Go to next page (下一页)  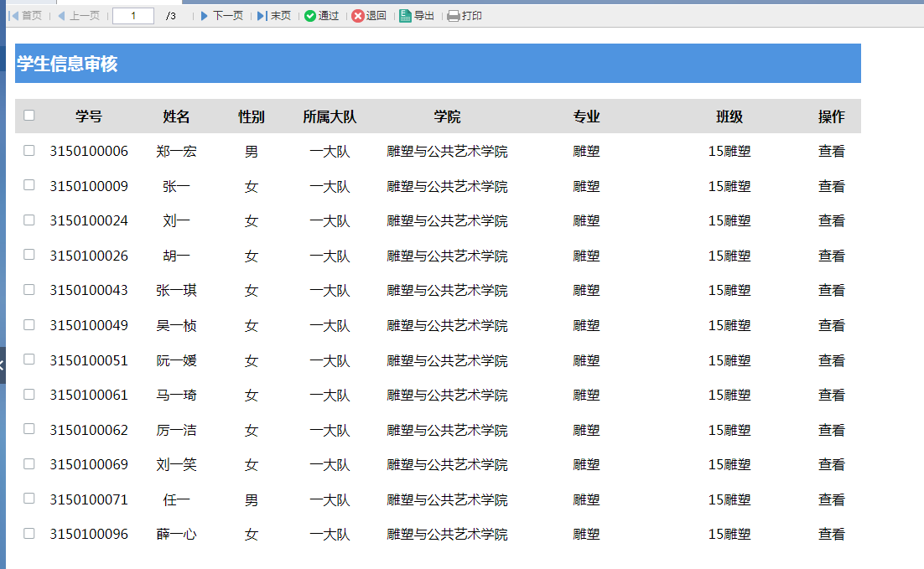click(x=205, y=16)
